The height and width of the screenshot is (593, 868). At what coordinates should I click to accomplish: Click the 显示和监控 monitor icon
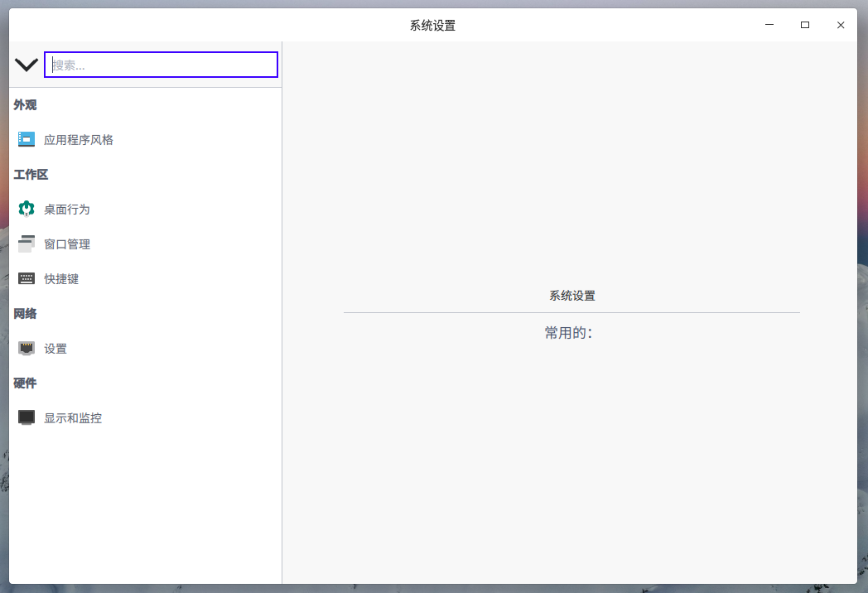pyautogui.click(x=26, y=417)
